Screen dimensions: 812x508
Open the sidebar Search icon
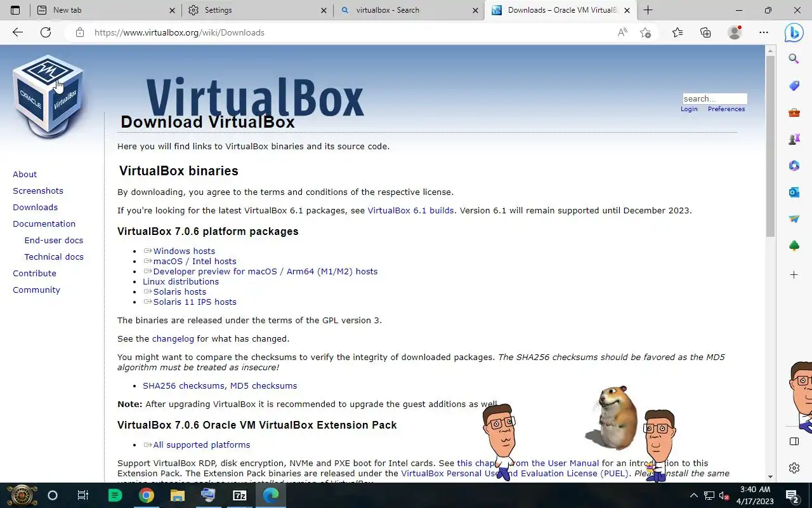coord(794,59)
